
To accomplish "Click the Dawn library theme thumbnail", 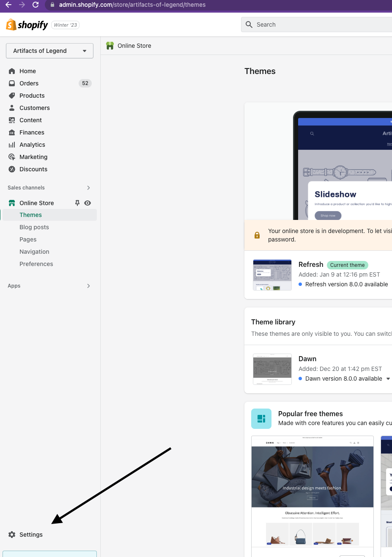I will click(272, 369).
